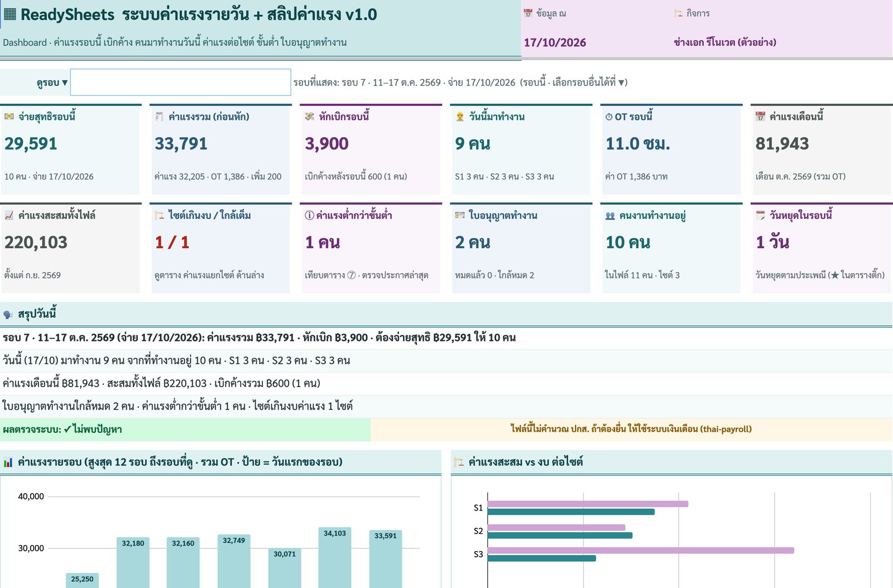The image size is (893, 588).
Task: Select the 3,900 value on หักเบิกรอบนี้ card
Action: pyautogui.click(x=327, y=144)
